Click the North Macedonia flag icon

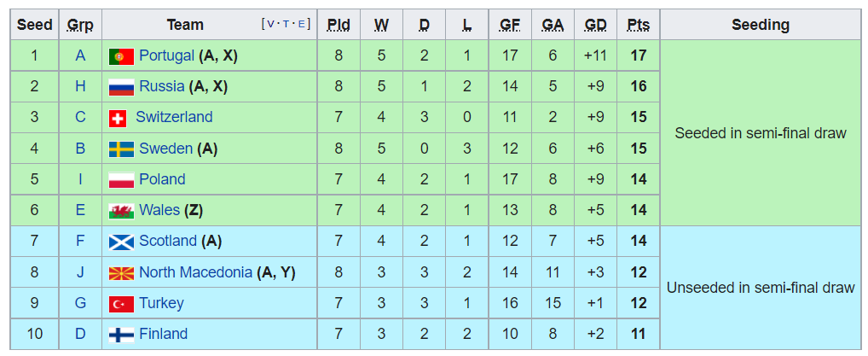click(121, 273)
